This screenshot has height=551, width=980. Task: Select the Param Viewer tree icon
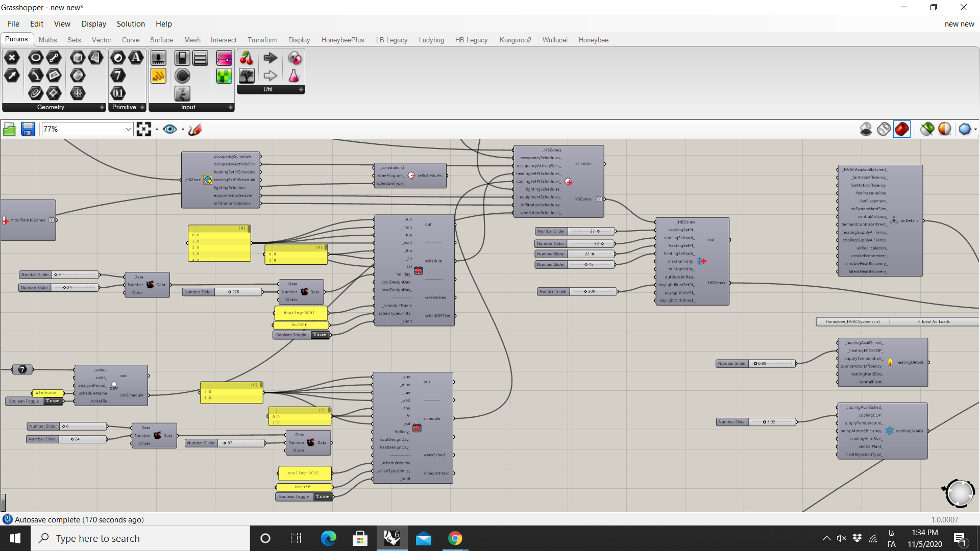click(247, 76)
